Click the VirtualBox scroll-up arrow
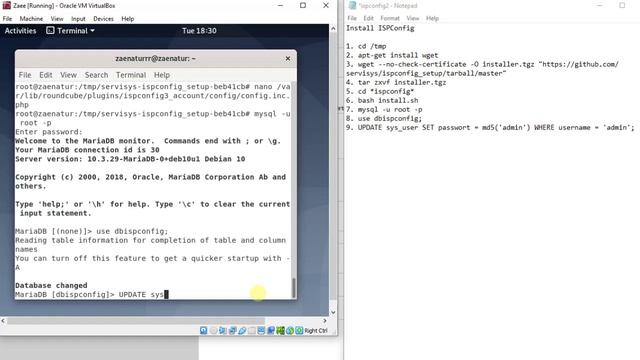The width and height of the screenshot is (640, 360). click(x=333, y=29)
